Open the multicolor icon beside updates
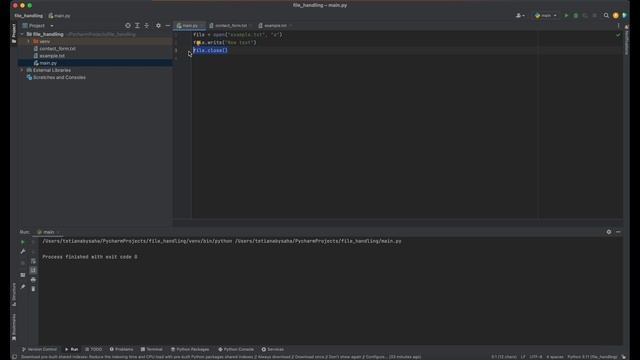Screen dimensions: 640x360 pyautogui.click(x=624, y=16)
